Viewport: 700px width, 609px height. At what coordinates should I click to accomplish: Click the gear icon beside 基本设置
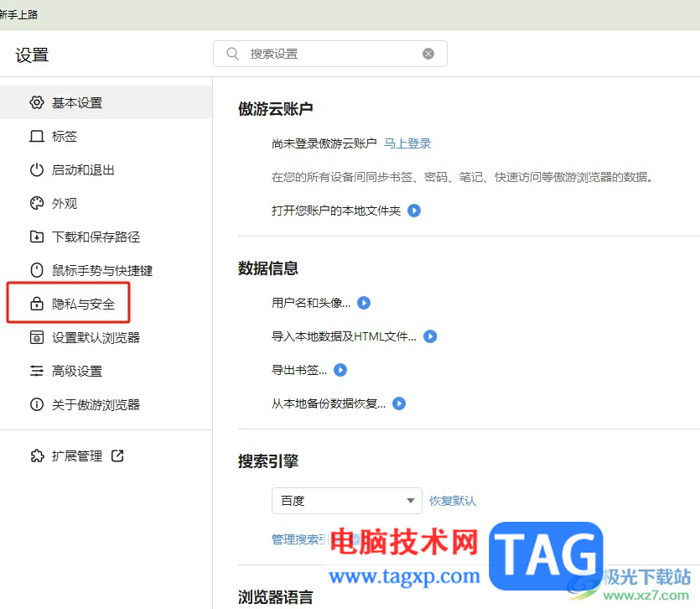(x=37, y=102)
